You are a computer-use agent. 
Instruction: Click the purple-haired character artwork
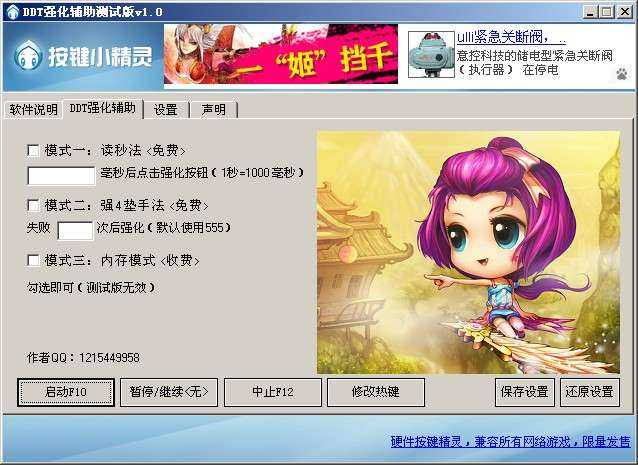coord(468,252)
